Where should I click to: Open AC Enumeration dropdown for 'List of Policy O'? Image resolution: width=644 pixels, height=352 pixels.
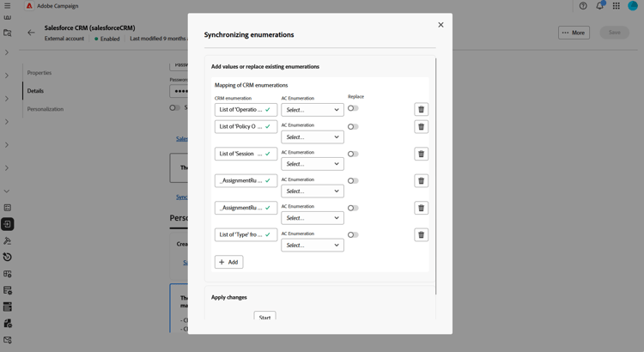coord(313,137)
